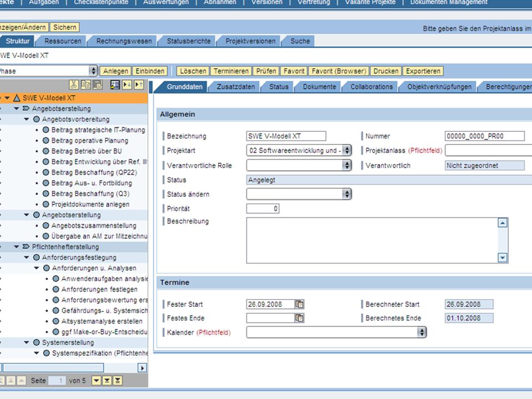
Task: Collapse the Anforderungsfestlegung node
Action: tap(27, 258)
